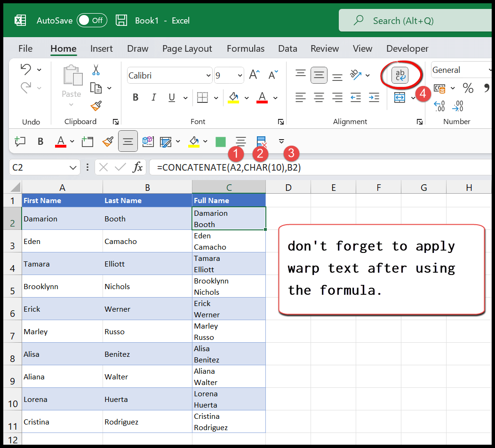Click the Insert Function fx icon
Screen dimensions: 495x448
pos(138,167)
